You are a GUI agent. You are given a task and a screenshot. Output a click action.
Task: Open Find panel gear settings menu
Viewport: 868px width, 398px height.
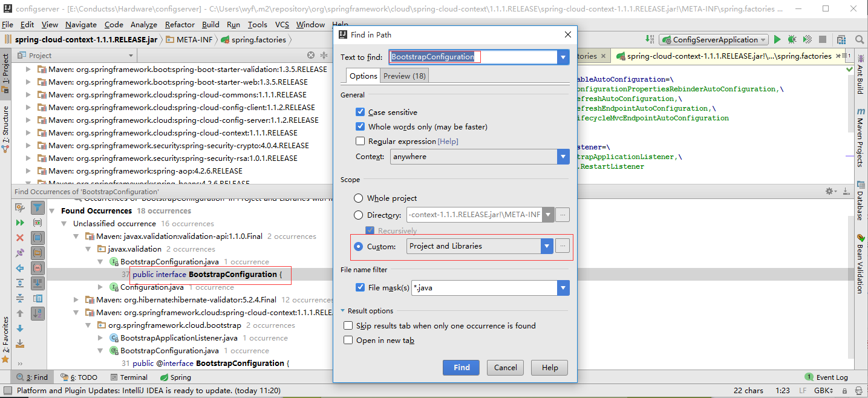pyautogui.click(x=832, y=191)
